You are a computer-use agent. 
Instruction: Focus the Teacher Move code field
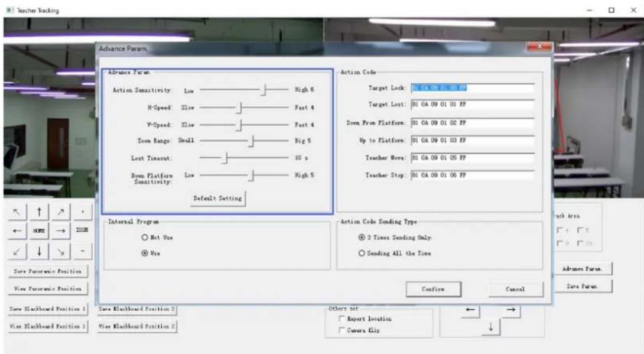coord(473,158)
